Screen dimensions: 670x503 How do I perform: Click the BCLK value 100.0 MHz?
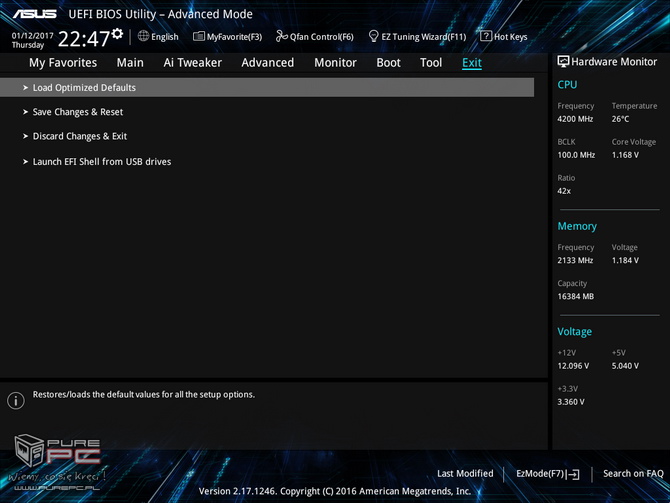tap(576, 155)
